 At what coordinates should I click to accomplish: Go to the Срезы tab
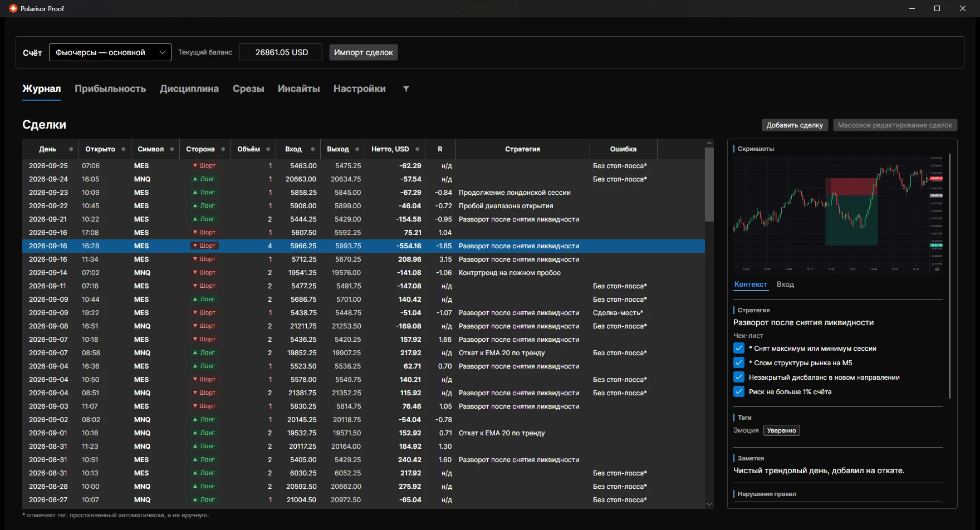tap(248, 89)
